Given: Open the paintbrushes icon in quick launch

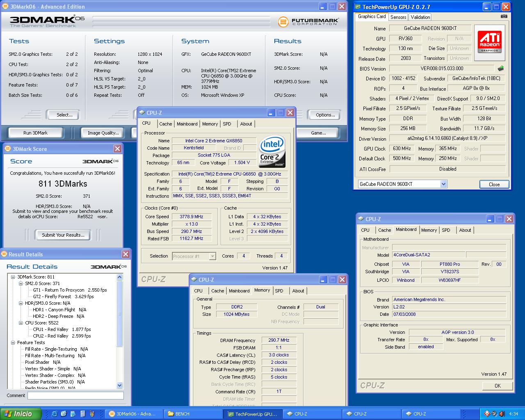Looking at the screenshot, I should click(92, 414).
